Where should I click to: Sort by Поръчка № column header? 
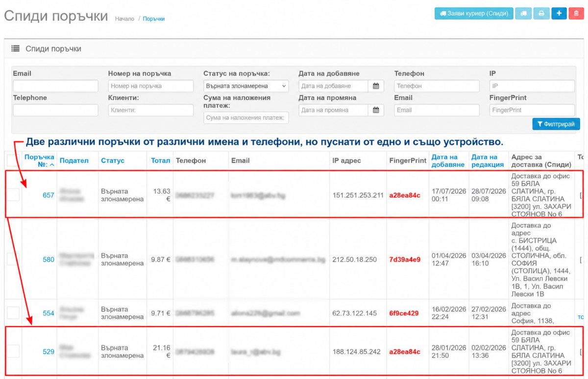[39, 161]
